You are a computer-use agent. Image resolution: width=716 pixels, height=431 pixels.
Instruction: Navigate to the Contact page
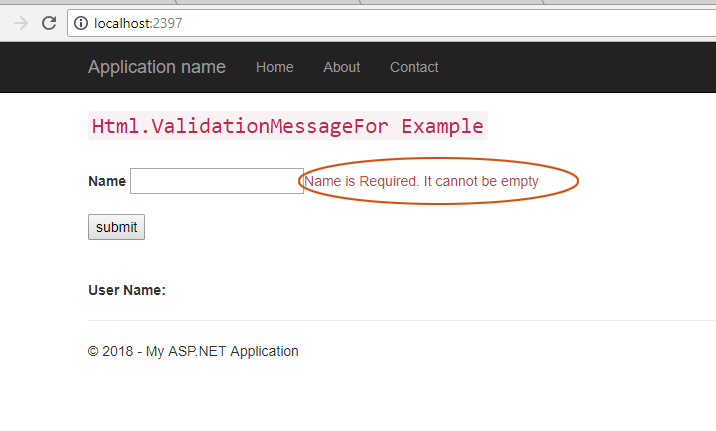pos(414,67)
